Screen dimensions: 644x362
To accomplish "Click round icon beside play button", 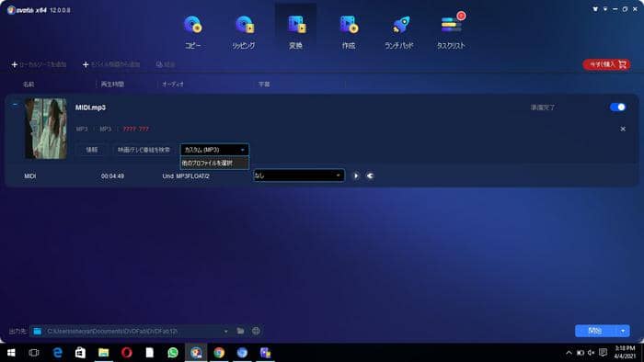I will (x=370, y=175).
